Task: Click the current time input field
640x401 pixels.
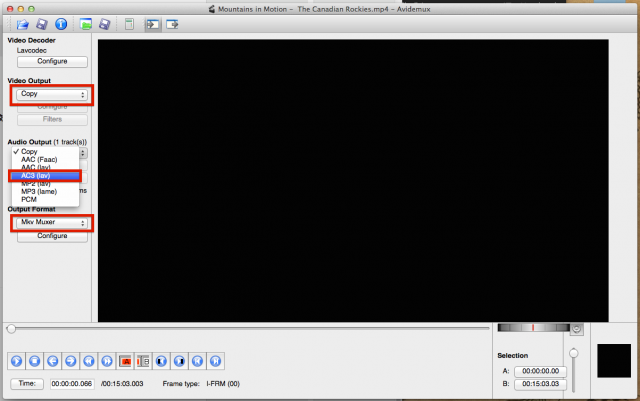Action: (72, 384)
